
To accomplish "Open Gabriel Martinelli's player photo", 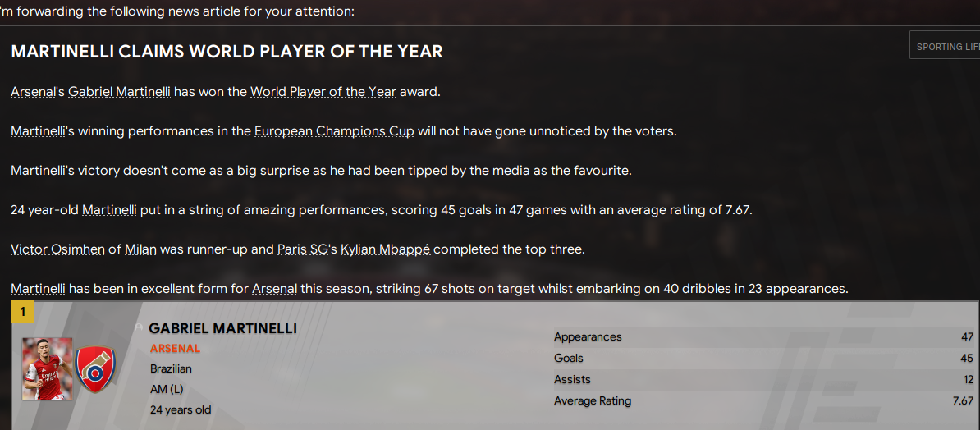I will [x=47, y=368].
